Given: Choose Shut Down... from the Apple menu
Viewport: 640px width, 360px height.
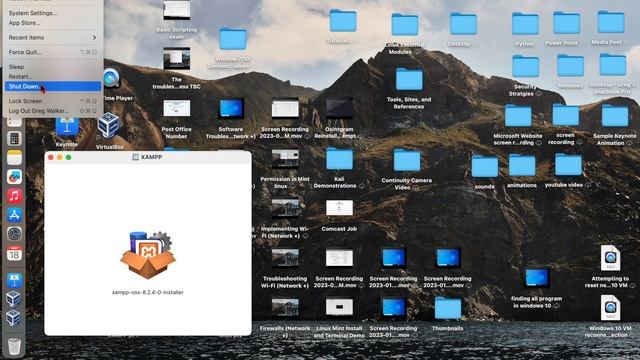Looking at the screenshot, I should coord(52,86).
